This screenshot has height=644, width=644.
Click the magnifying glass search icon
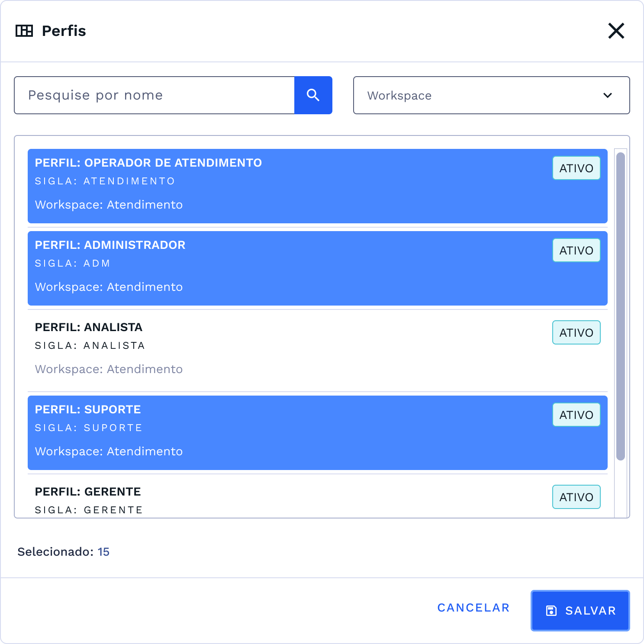(313, 95)
